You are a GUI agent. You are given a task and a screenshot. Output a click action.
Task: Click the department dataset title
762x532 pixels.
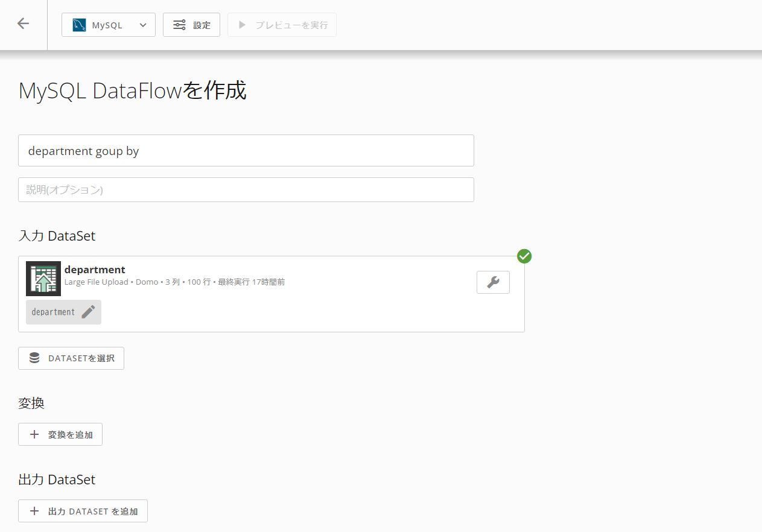coord(95,269)
